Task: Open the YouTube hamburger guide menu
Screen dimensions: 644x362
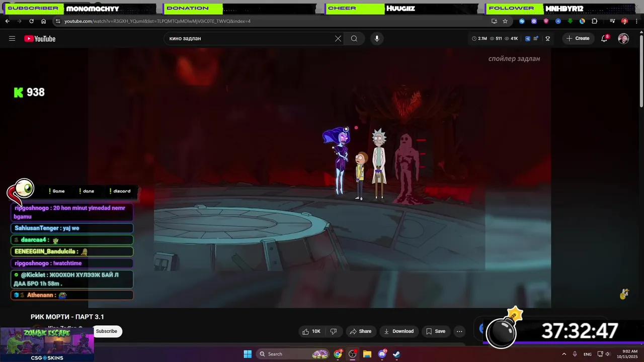Action: coord(12,39)
